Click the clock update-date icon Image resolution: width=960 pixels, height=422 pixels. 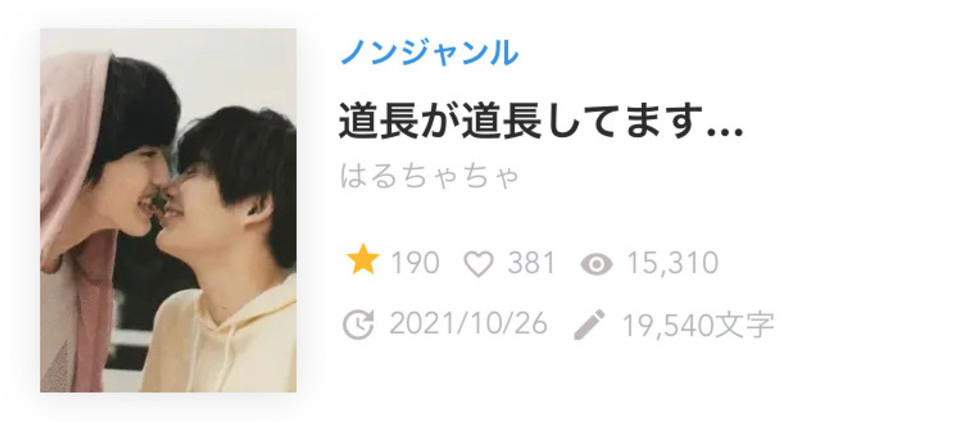pyautogui.click(x=358, y=325)
